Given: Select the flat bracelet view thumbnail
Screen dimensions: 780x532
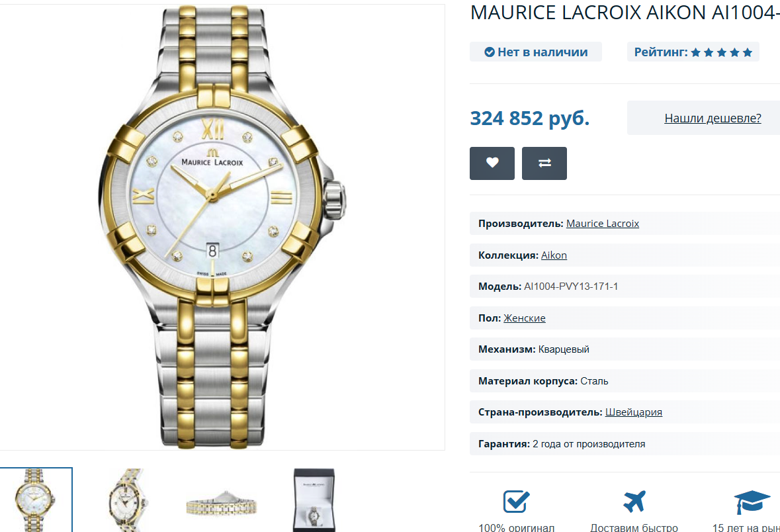Looking at the screenshot, I should pyautogui.click(x=222, y=503).
